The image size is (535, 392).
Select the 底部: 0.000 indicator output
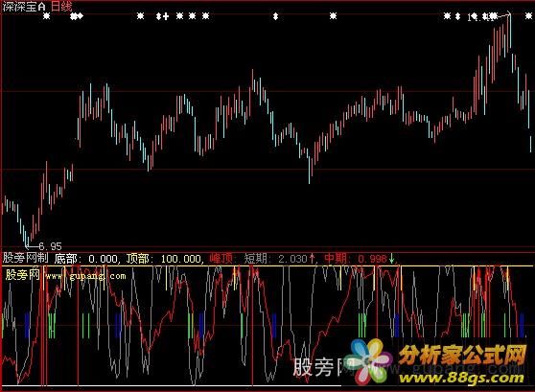pos(86,259)
